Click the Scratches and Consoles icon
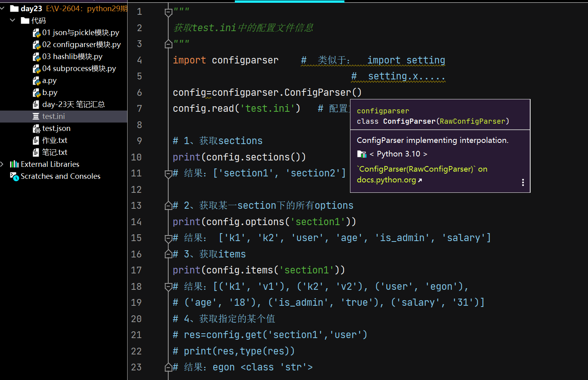The width and height of the screenshot is (588, 380). pyautogui.click(x=14, y=176)
